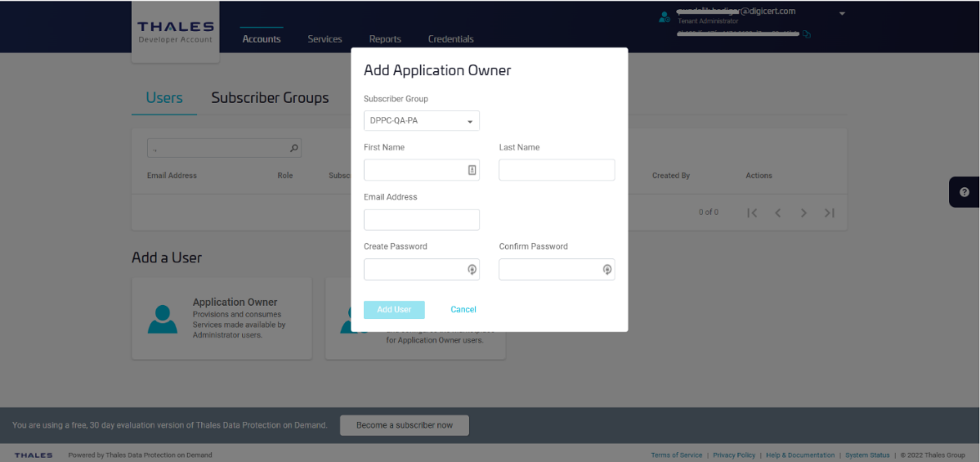
Task: Click the search magnifier icon in users filter
Action: pos(294,149)
